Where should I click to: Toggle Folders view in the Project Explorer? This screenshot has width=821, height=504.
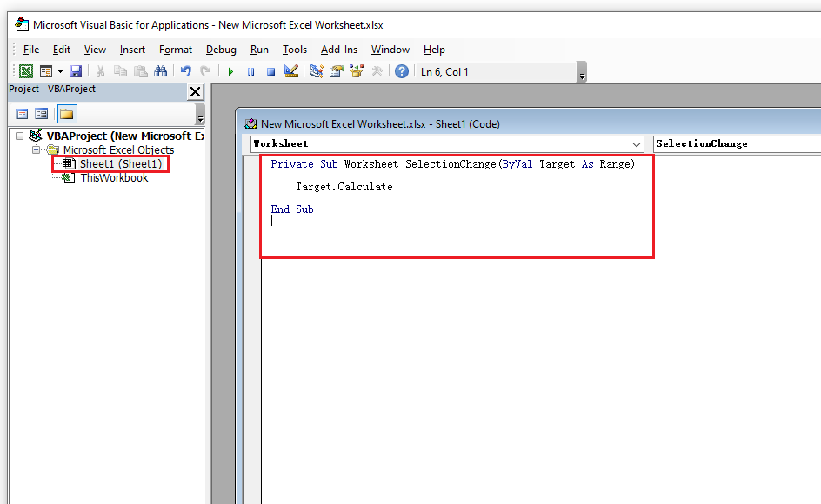tap(65, 113)
